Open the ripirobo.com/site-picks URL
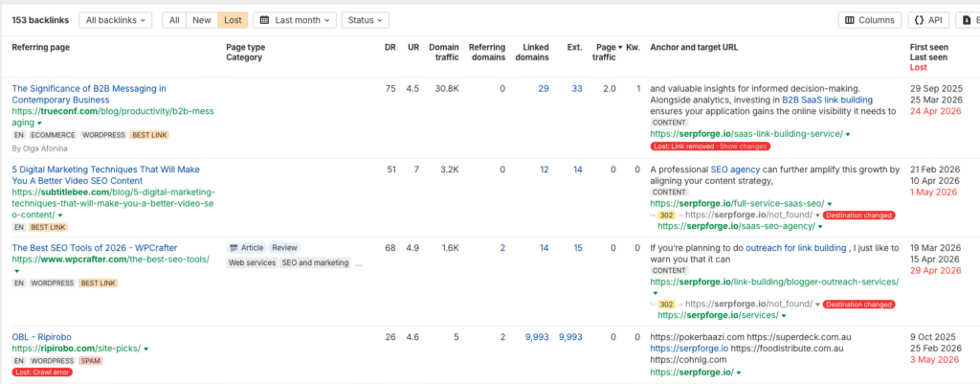The width and height of the screenshot is (980, 384). coord(77,349)
